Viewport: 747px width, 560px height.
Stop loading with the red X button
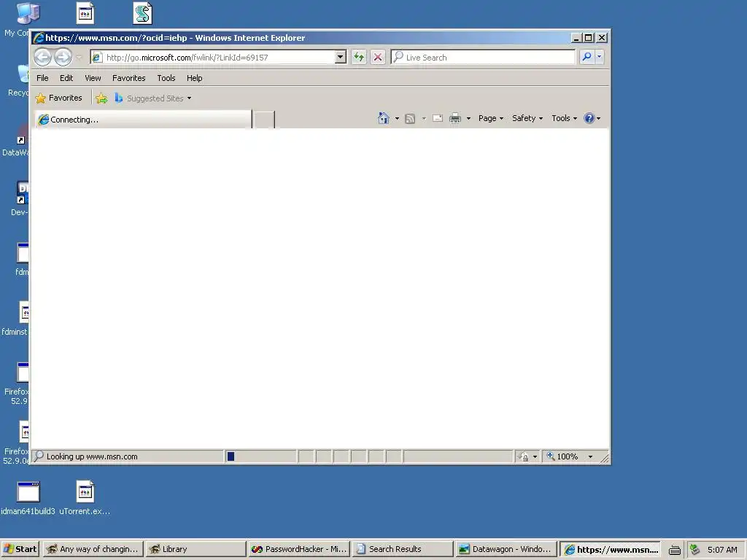(x=378, y=58)
